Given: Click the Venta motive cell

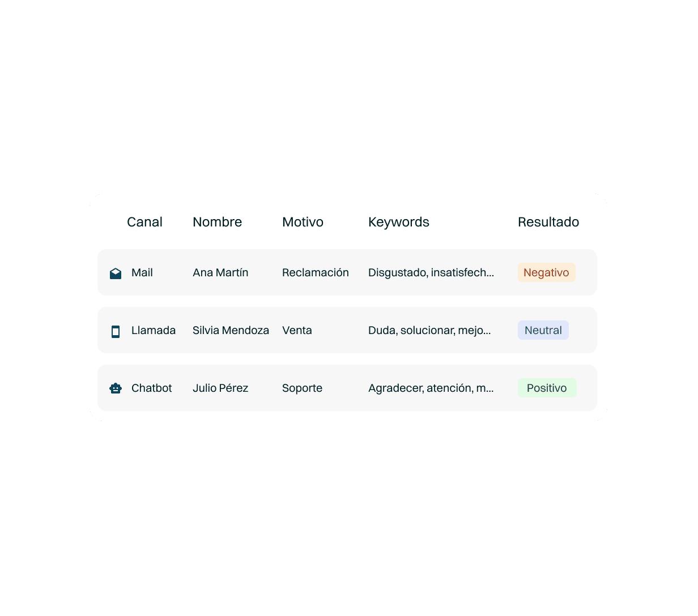Looking at the screenshot, I should point(297,330).
